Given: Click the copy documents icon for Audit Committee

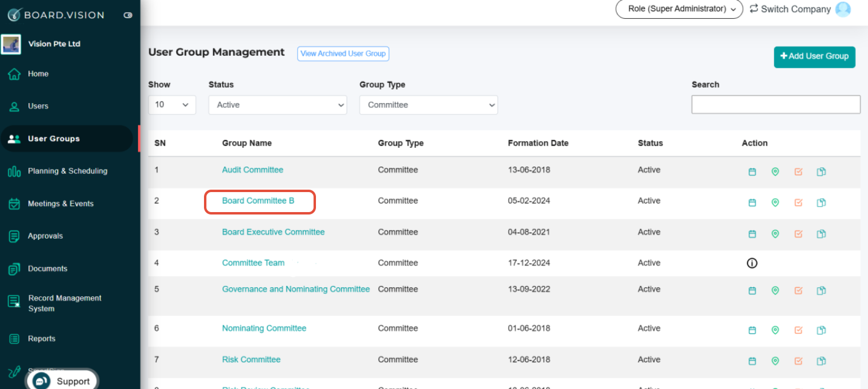Looking at the screenshot, I should tap(821, 171).
